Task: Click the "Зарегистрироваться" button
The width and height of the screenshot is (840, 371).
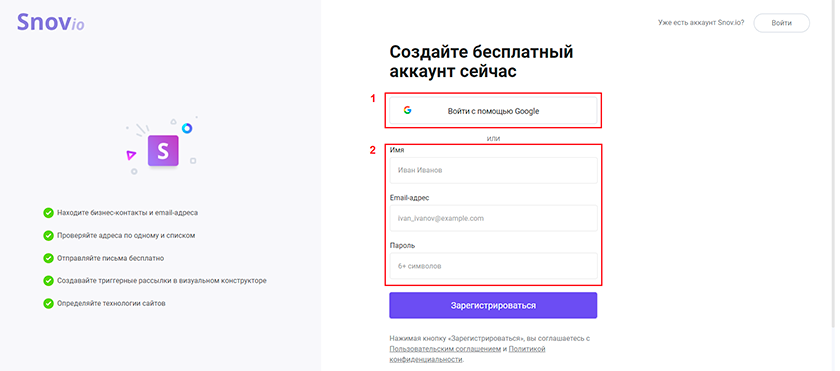Action: pos(493,306)
